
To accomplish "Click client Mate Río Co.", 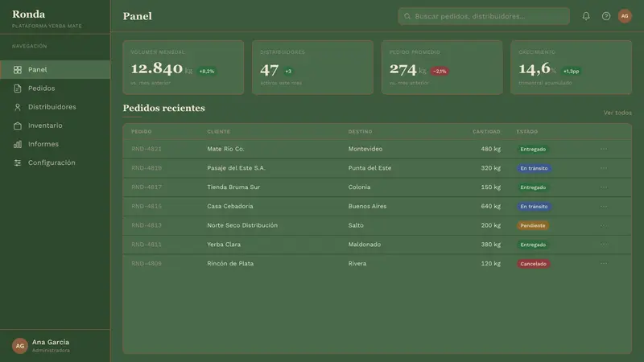I will tap(225, 149).
